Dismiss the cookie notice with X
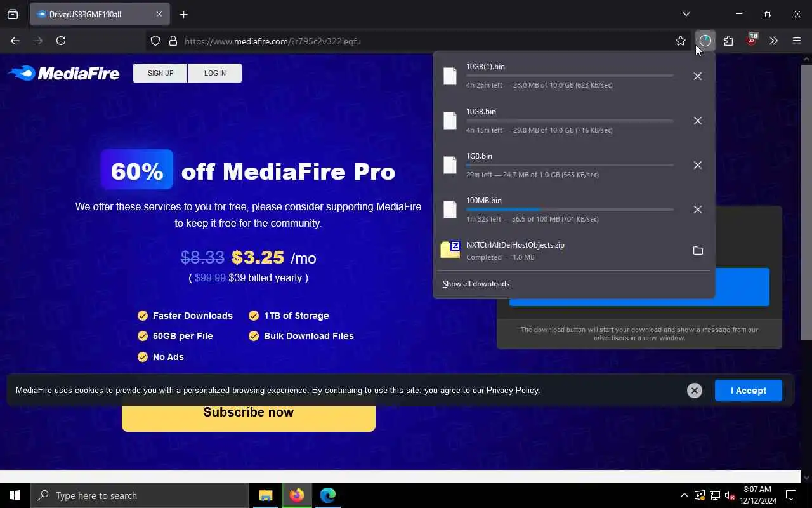812x508 pixels. 695,391
